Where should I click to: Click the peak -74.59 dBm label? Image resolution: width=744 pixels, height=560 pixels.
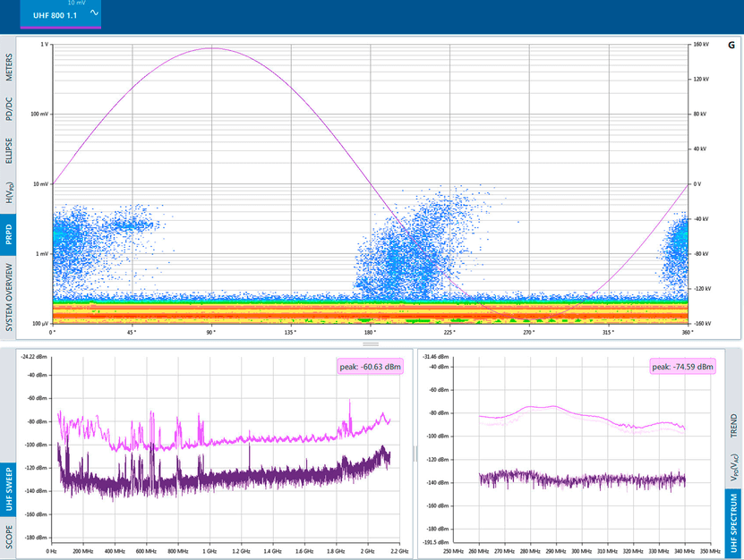(x=682, y=366)
